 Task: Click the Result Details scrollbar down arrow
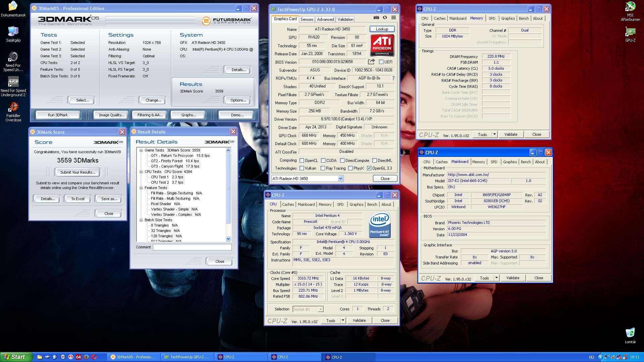[x=228, y=239]
